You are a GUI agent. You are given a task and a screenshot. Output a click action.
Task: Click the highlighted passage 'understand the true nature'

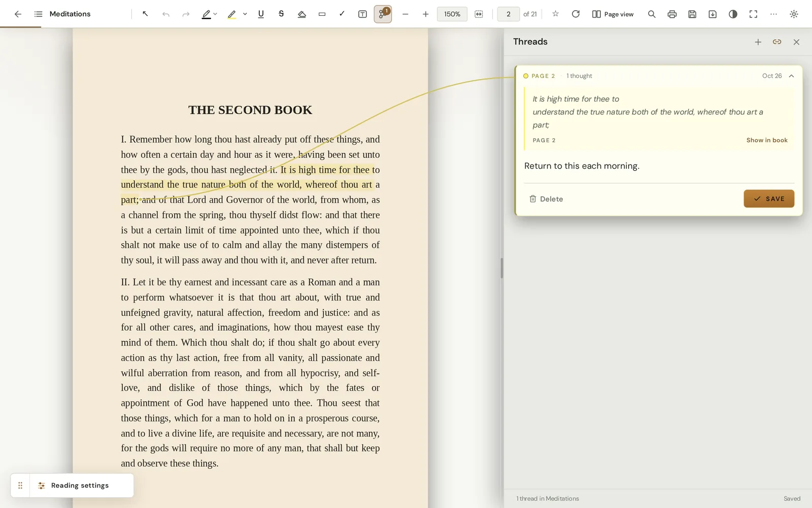pos(173,184)
